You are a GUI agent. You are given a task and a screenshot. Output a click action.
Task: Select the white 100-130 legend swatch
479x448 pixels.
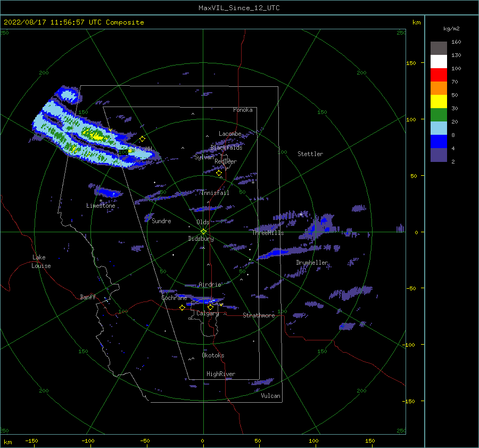pos(439,62)
